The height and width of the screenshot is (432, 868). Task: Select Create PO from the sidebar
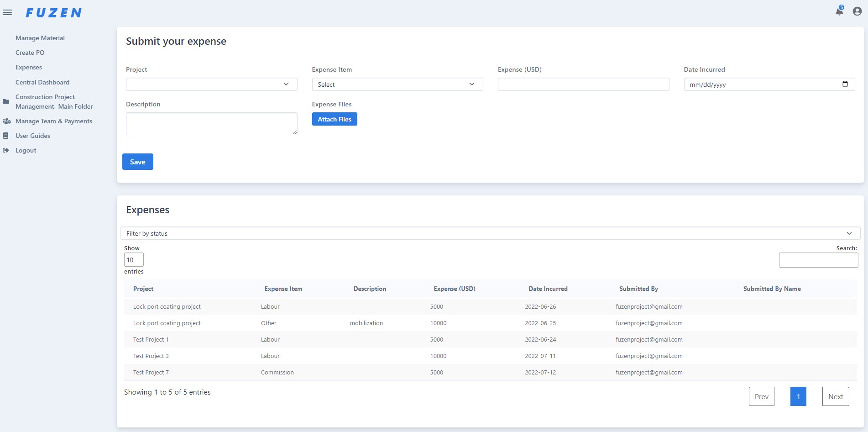pos(30,53)
